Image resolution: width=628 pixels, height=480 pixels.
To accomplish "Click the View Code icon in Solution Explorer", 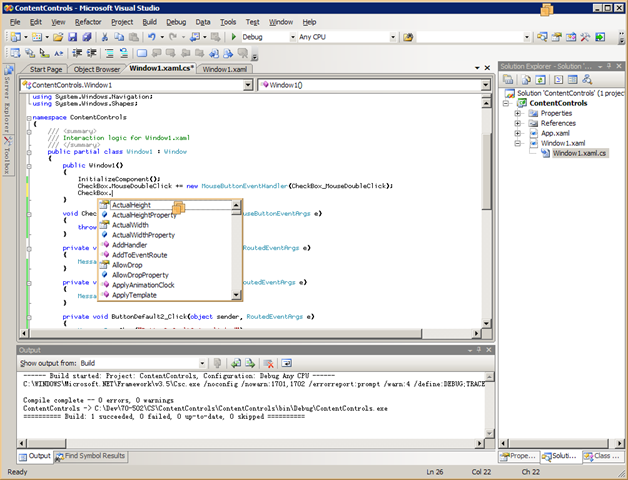I will [558, 80].
